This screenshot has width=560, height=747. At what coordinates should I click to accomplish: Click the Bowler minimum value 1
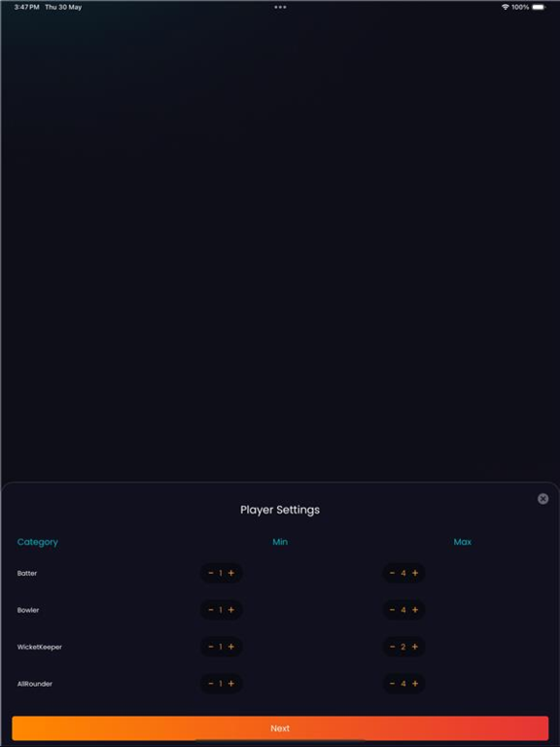point(221,610)
